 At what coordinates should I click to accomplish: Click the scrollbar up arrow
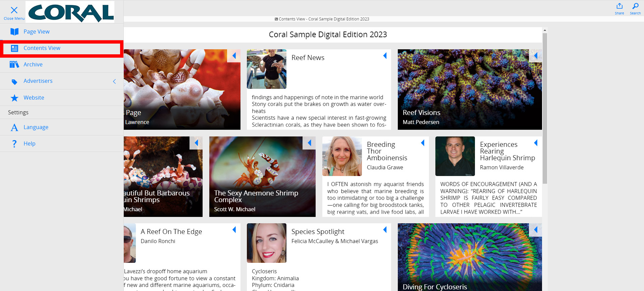(545, 30)
